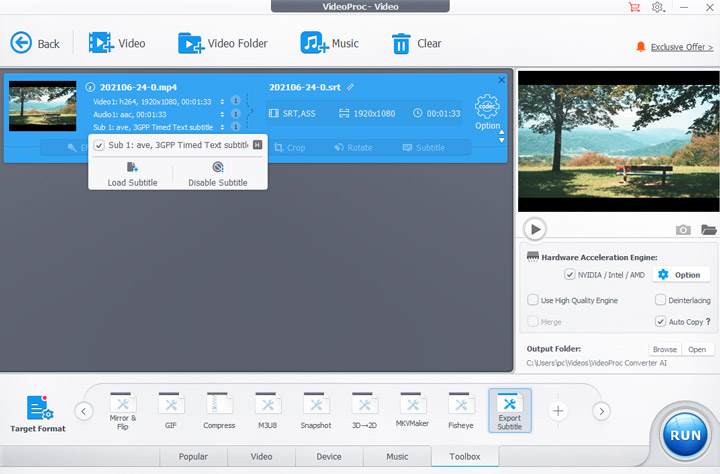Select the Compress tool
The image size is (720, 474).
click(x=219, y=411)
